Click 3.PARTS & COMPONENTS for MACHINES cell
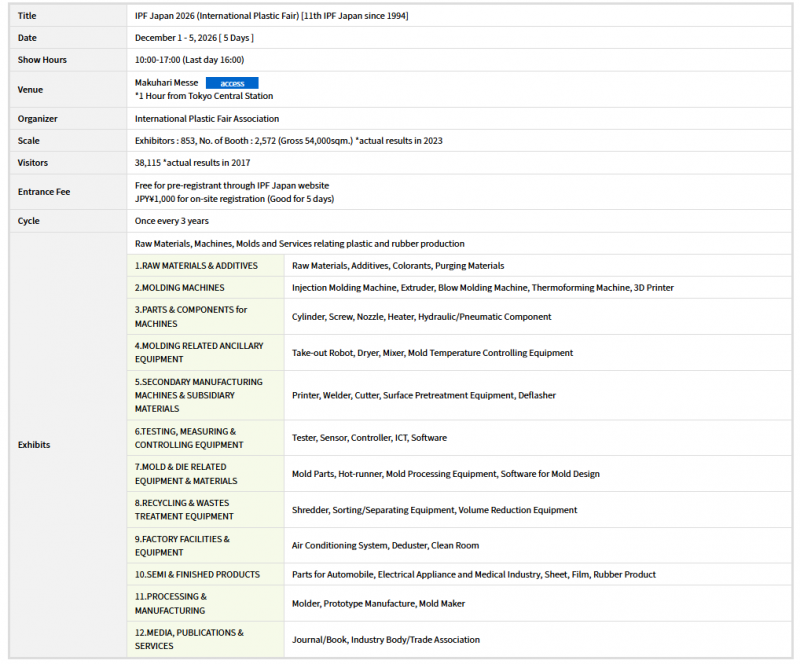Viewport: 800px width, 664px height. point(191,317)
